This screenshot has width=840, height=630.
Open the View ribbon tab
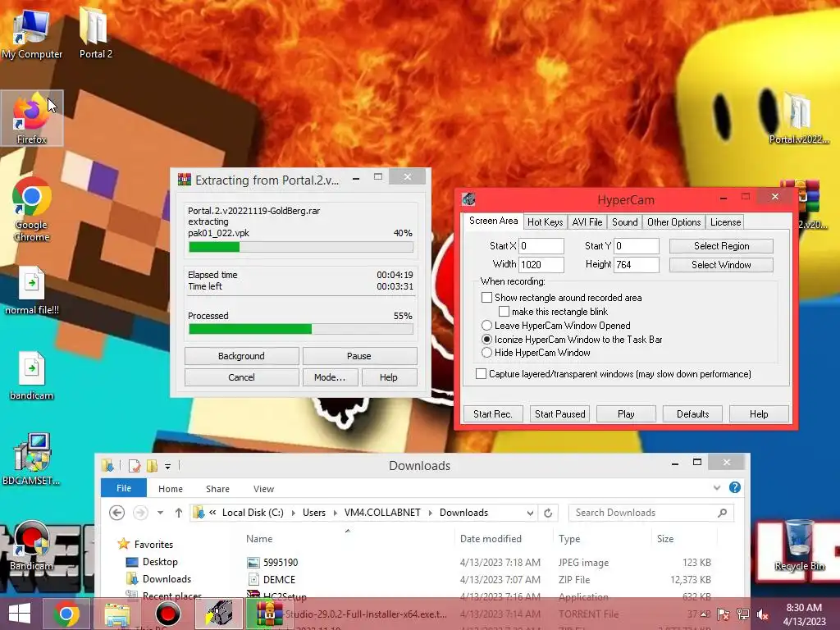point(263,489)
